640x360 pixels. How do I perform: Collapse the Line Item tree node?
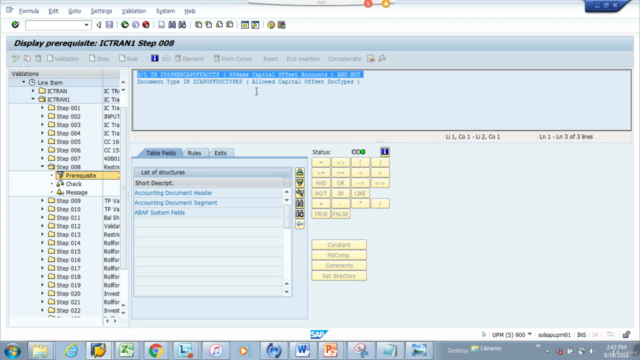[x=24, y=82]
